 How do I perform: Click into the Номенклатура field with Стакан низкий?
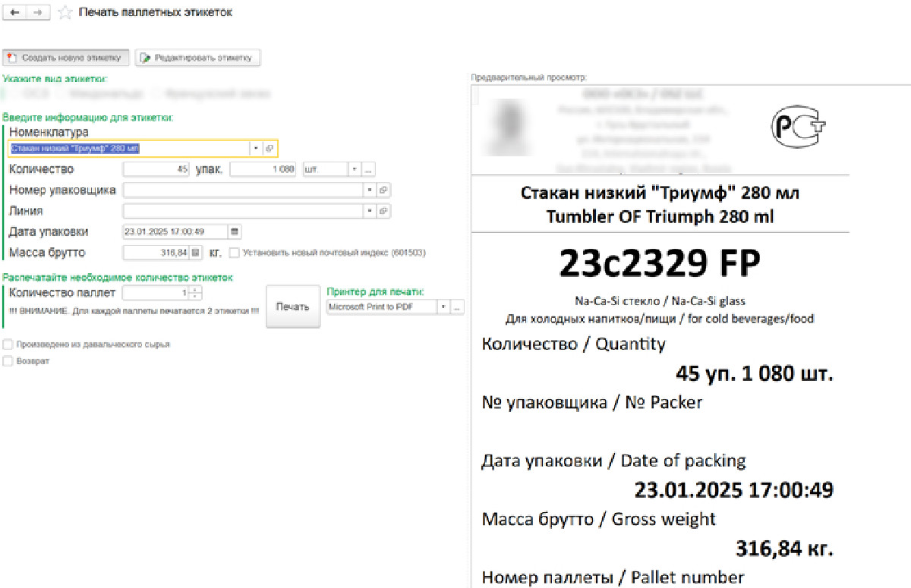pyautogui.click(x=129, y=148)
